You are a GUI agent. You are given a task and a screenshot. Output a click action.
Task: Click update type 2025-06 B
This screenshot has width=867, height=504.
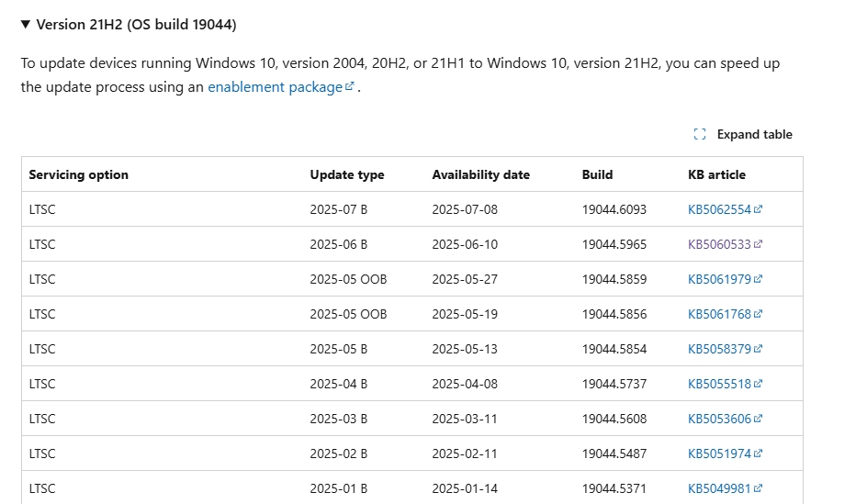point(338,244)
